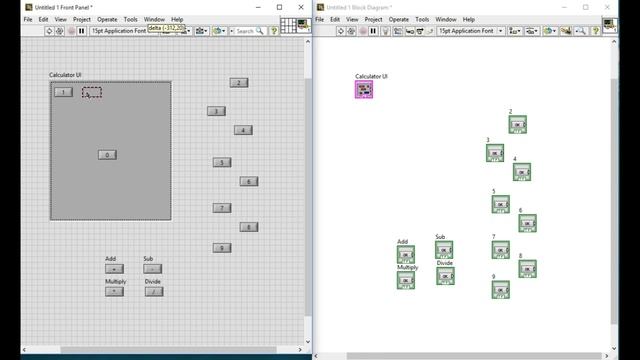Click the Divide slash button
Image resolution: width=640 pixels, height=360 pixels.
point(154,291)
